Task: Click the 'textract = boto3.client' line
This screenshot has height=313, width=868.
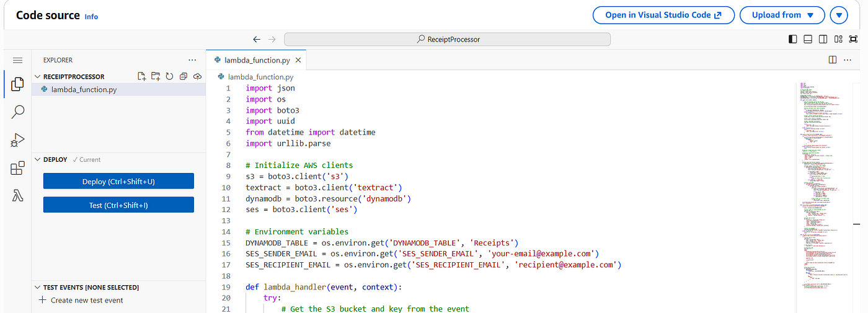Action: click(x=324, y=187)
